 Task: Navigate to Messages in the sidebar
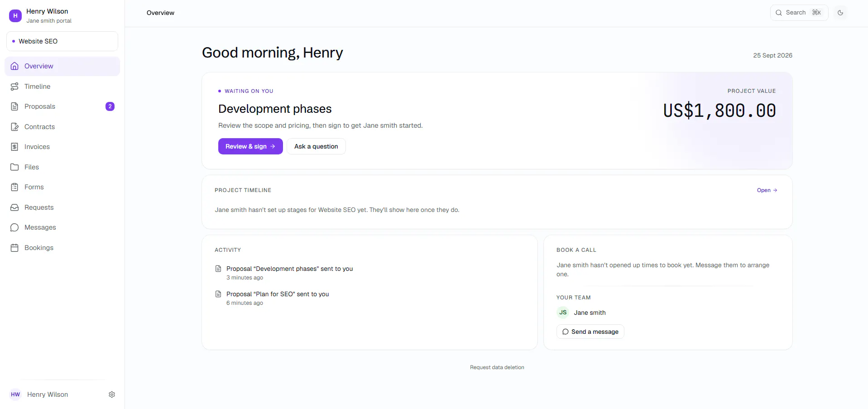(x=62, y=227)
